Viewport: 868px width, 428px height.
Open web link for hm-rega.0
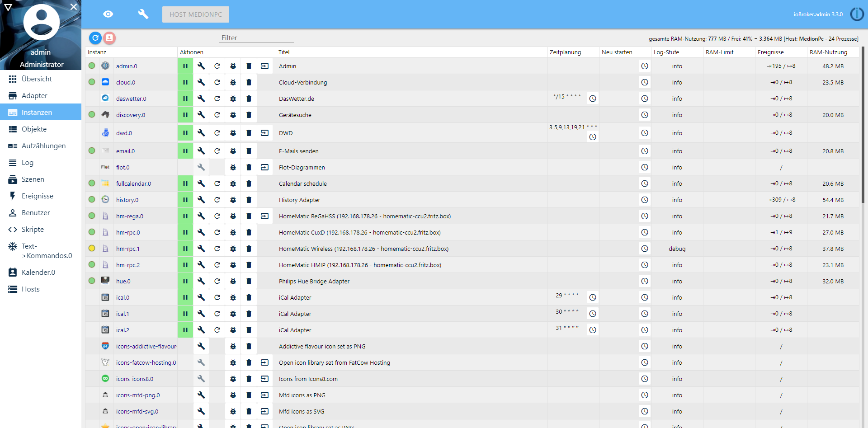264,216
